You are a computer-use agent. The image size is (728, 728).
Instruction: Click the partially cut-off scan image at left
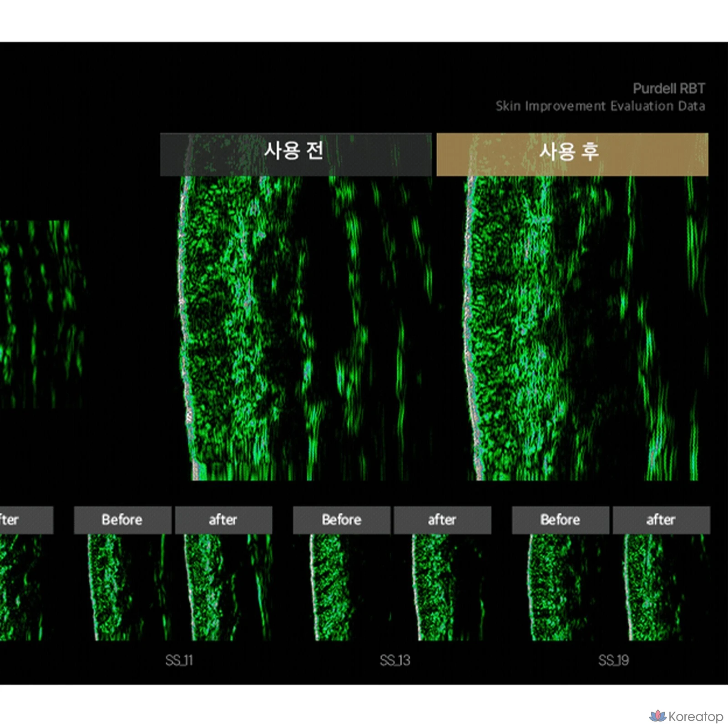pos(42,314)
